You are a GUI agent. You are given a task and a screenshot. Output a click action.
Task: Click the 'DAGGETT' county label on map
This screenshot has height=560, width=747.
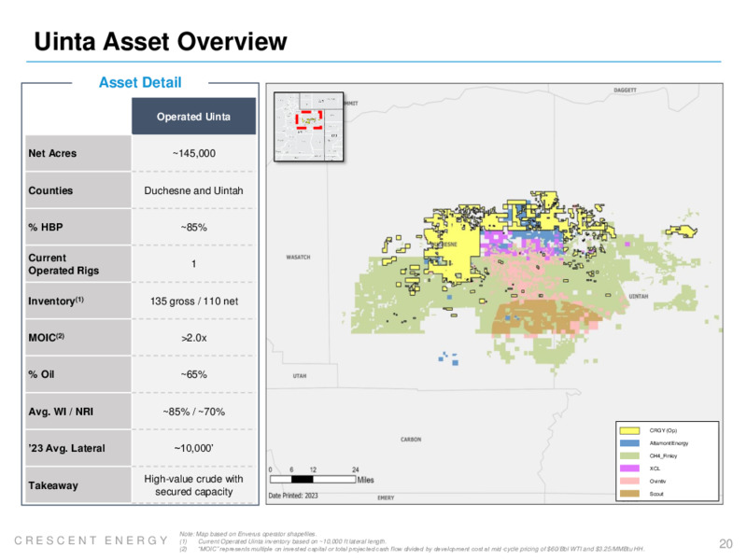pyautogui.click(x=625, y=90)
